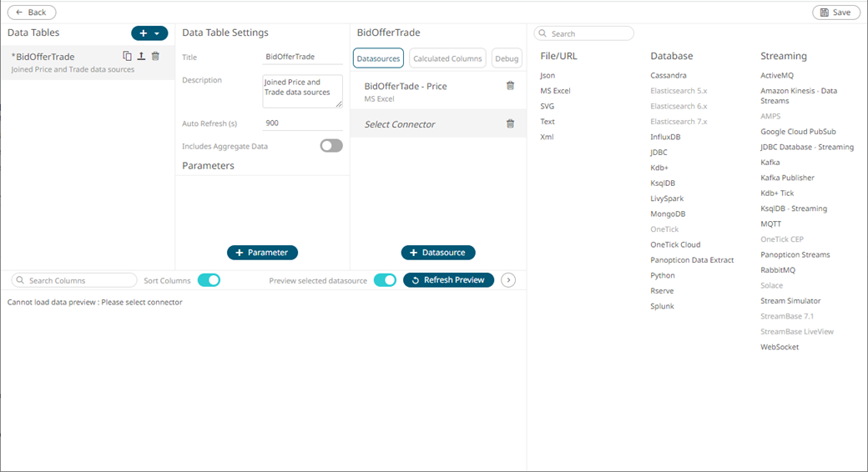Open the add Data Table dropdown
This screenshot has height=472, width=868.
[157, 33]
